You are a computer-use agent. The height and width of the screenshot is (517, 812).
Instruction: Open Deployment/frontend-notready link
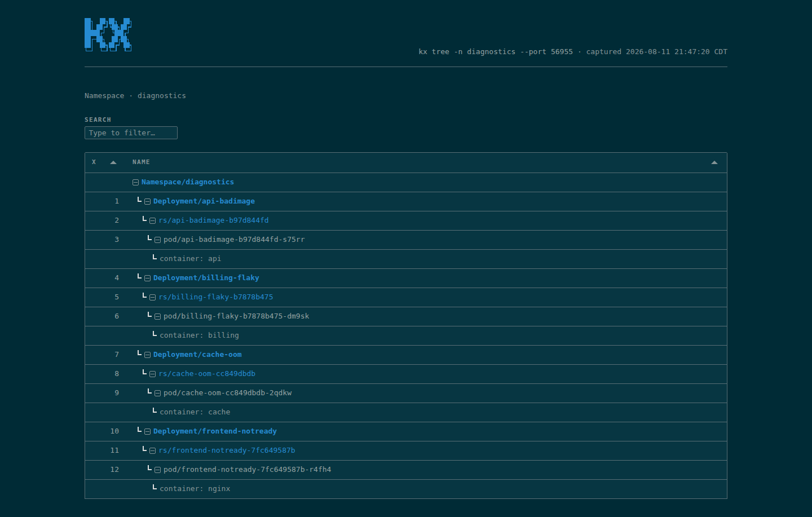(x=215, y=431)
